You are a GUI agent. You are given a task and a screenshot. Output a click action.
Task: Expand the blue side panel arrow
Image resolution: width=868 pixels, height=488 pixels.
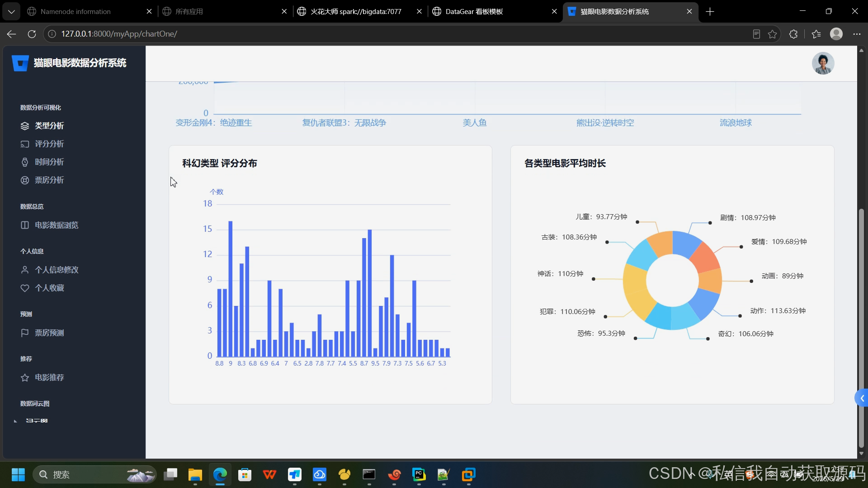point(862,398)
